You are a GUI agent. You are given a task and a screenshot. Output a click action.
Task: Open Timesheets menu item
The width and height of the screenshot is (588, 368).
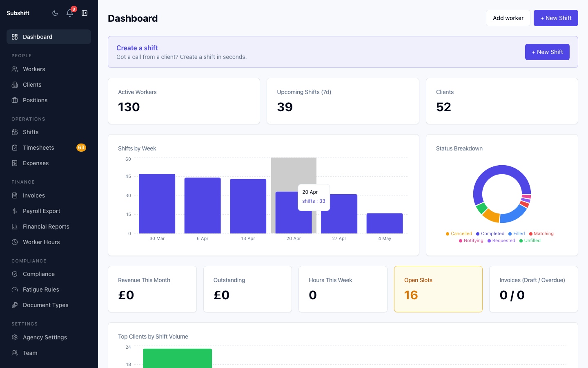point(49,148)
